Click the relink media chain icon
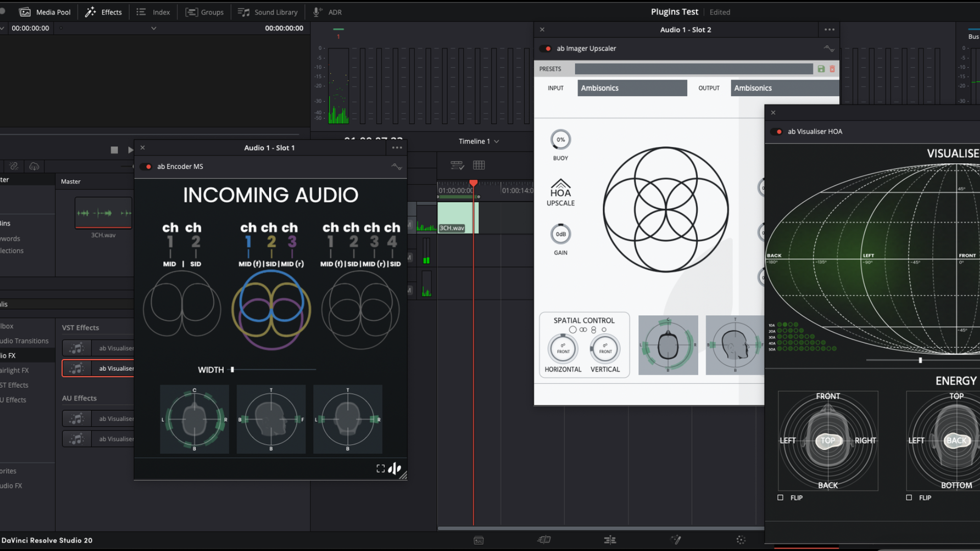This screenshot has height=551, width=980. tap(14, 166)
